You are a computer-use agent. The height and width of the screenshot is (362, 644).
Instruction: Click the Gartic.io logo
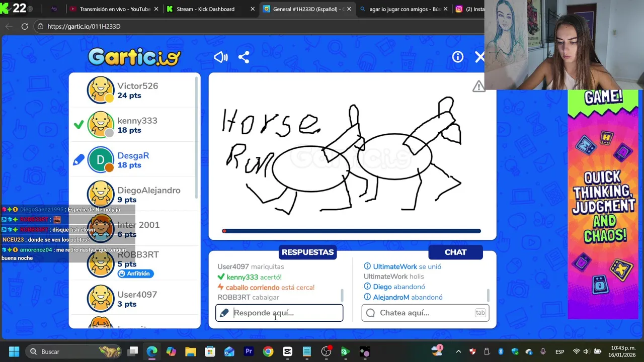(x=134, y=57)
